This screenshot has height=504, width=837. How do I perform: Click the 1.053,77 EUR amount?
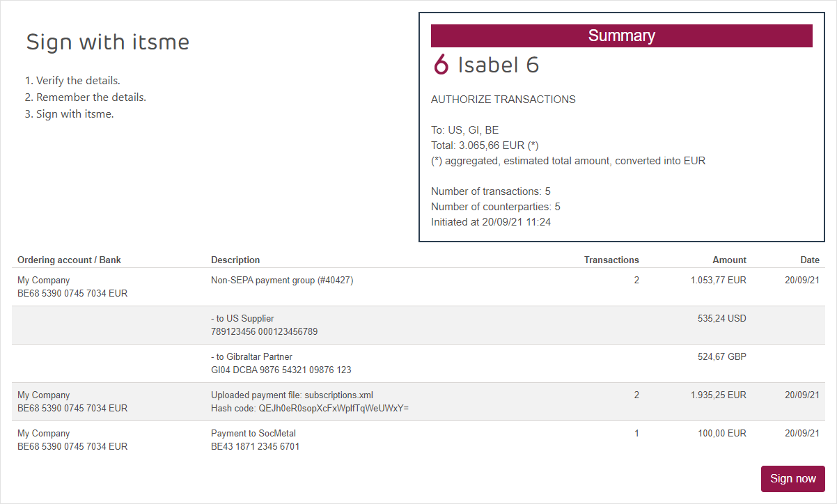tap(718, 281)
